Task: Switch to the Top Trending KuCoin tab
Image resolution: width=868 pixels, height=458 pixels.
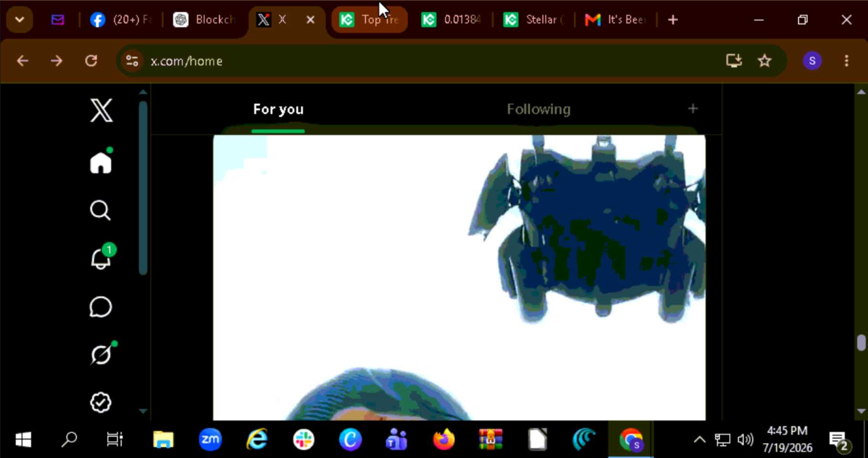Action: (369, 20)
